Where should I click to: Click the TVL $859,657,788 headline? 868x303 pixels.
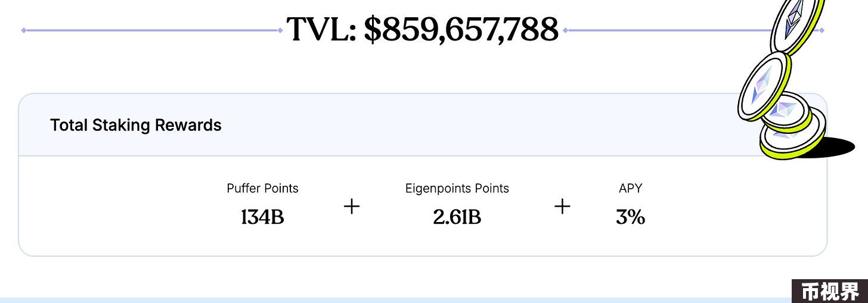tap(423, 29)
